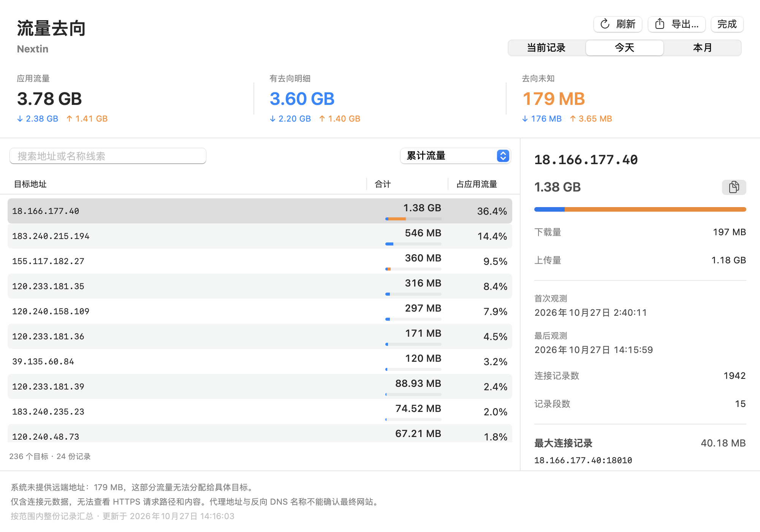Image resolution: width=760 pixels, height=532 pixels.
Task: Click the 9.5% share cell
Action: tap(495, 261)
